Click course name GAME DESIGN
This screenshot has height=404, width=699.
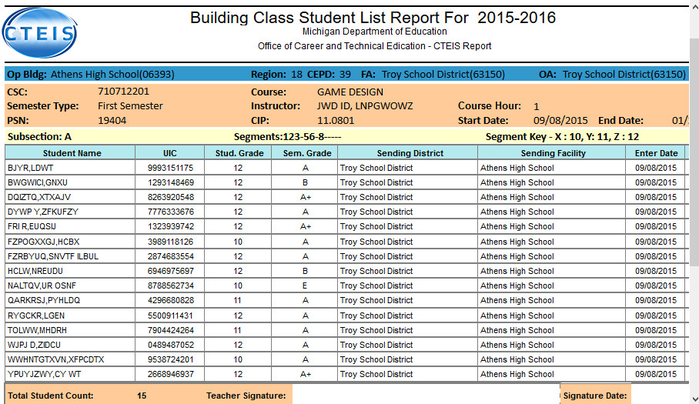pyautogui.click(x=350, y=92)
